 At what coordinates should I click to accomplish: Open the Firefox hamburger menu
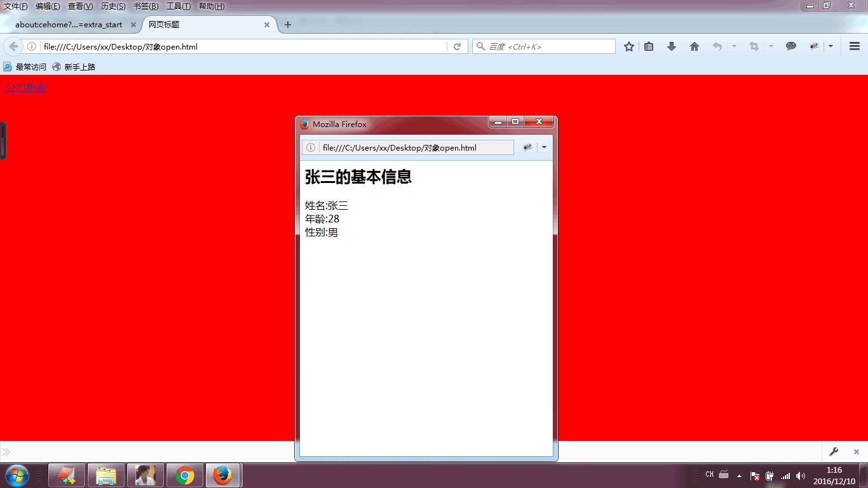[854, 46]
